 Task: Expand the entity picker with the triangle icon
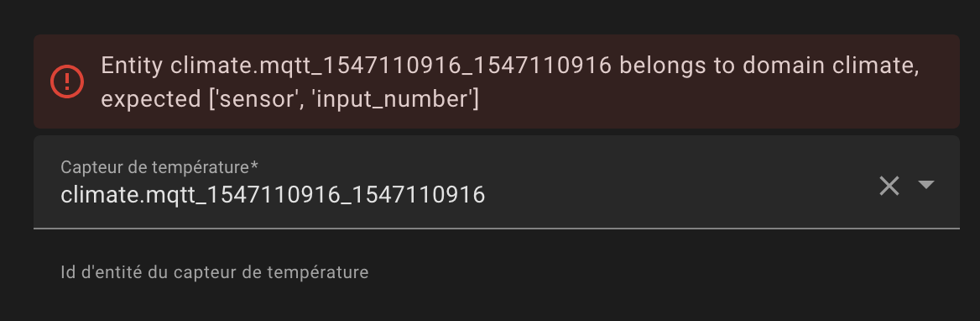click(925, 185)
